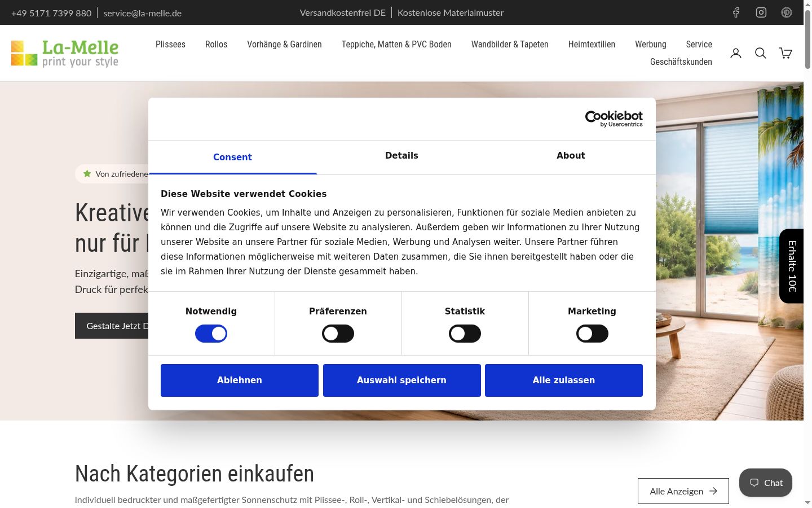Open the Vorhänge & Gardinen menu
The width and height of the screenshot is (812, 508).
[284, 44]
